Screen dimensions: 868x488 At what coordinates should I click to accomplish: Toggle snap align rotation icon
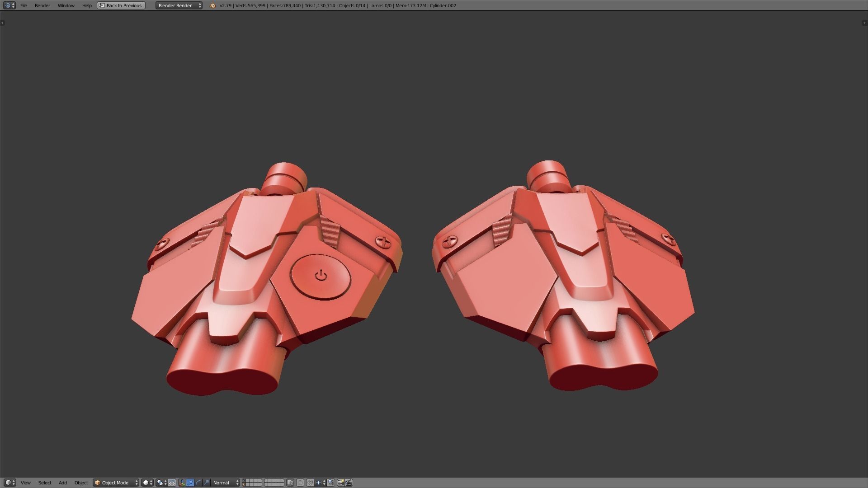[x=330, y=483]
